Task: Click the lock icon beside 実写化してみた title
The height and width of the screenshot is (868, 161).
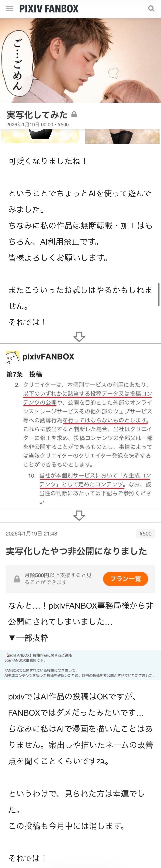Action: (x=74, y=115)
